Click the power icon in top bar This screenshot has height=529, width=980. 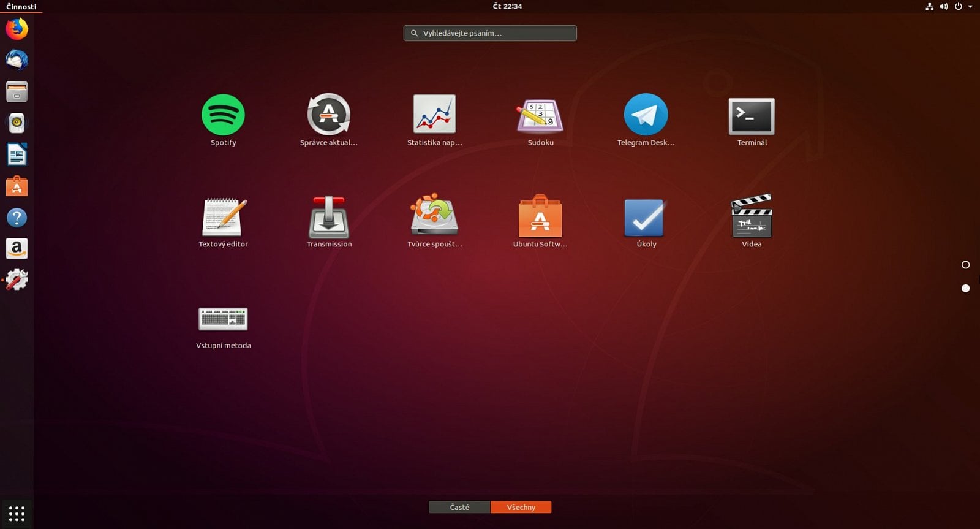[x=958, y=7]
